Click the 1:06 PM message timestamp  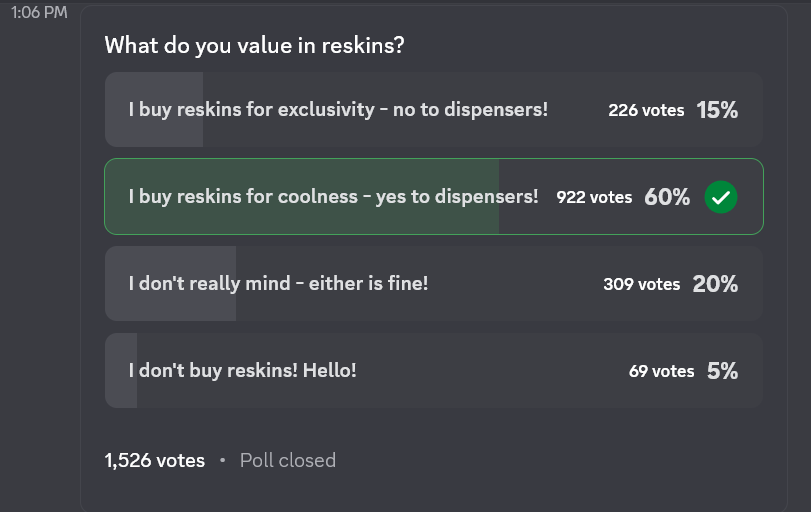point(39,12)
